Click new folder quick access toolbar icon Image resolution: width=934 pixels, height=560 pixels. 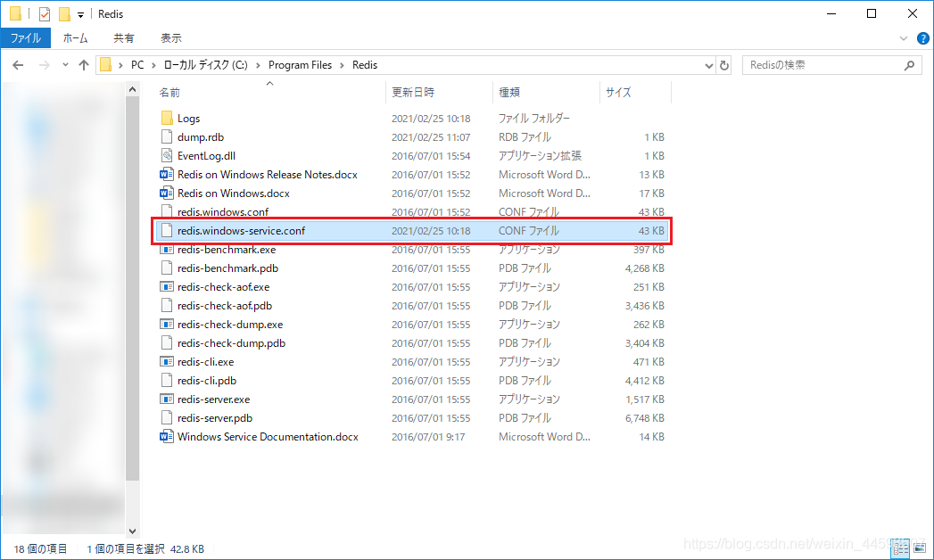pos(64,13)
